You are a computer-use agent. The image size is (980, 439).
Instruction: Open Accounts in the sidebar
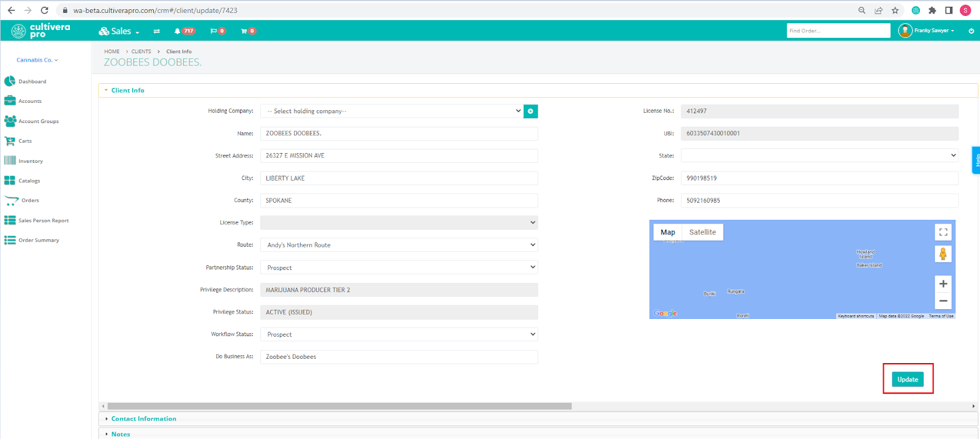pyautogui.click(x=23, y=101)
